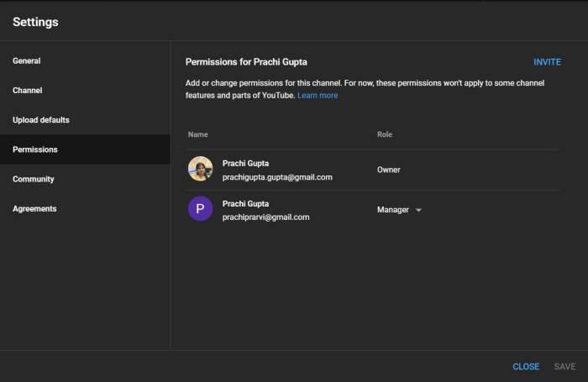The height and width of the screenshot is (382, 588).
Task: Open the General settings tab
Action: [27, 60]
